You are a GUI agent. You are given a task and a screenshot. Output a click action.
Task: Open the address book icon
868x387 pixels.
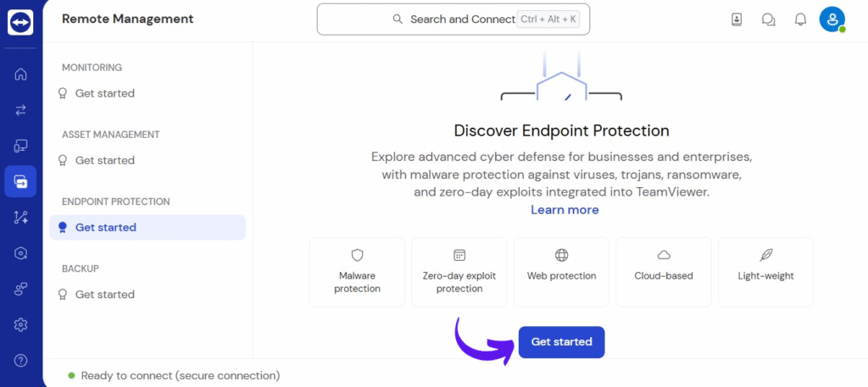[x=737, y=20]
